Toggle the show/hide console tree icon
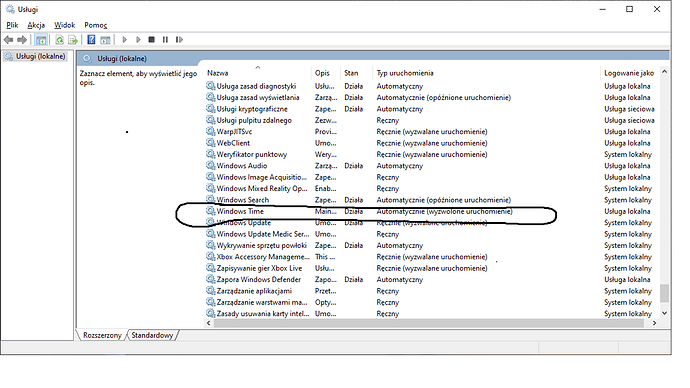Image resolution: width=690 pixels, height=388 pixels. (41, 40)
